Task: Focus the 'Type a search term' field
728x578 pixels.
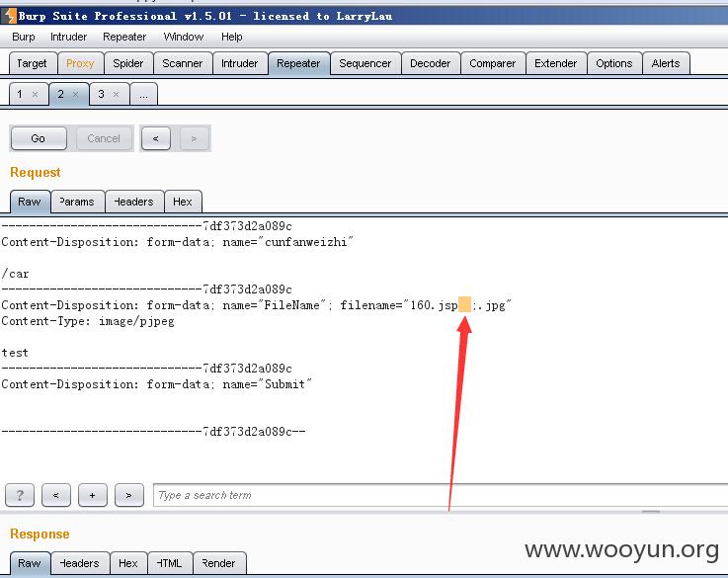Action: pyautogui.click(x=441, y=495)
